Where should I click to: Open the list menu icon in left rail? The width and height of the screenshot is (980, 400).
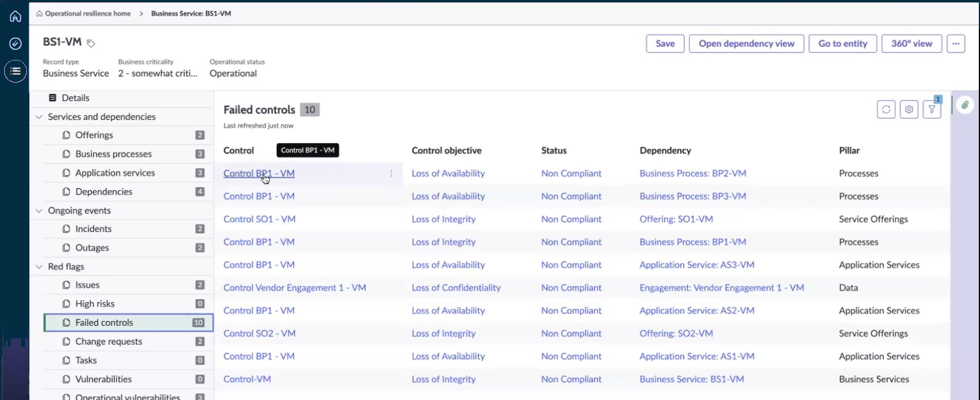(15, 71)
